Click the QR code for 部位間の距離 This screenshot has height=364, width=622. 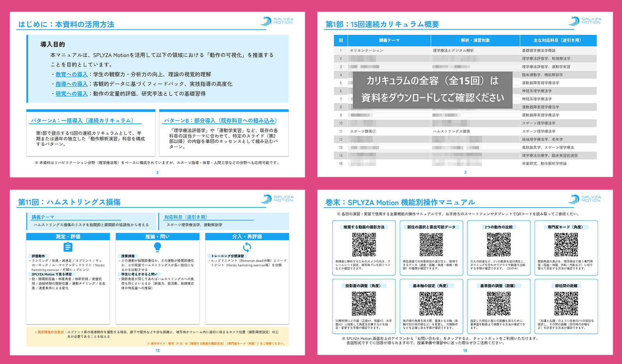(566, 304)
